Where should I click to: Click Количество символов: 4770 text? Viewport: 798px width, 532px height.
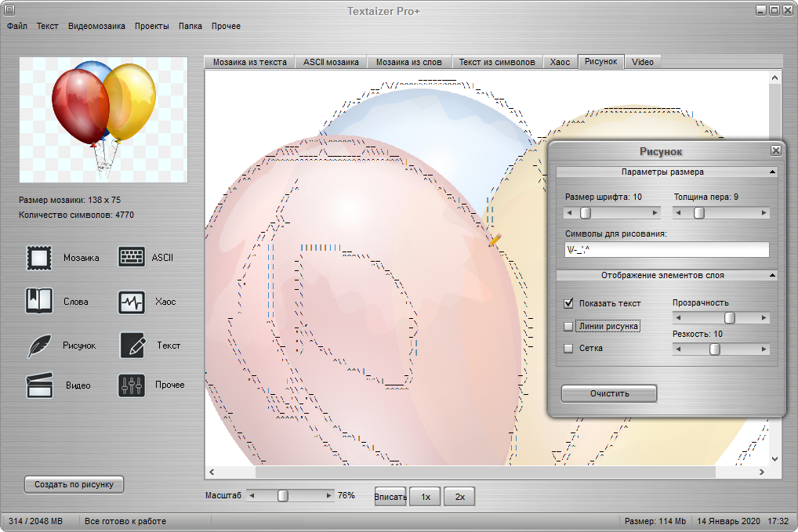point(76,215)
